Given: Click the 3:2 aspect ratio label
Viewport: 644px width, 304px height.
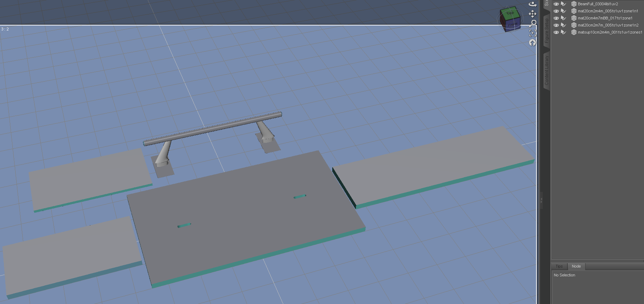Looking at the screenshot, I should coord(5,29).
